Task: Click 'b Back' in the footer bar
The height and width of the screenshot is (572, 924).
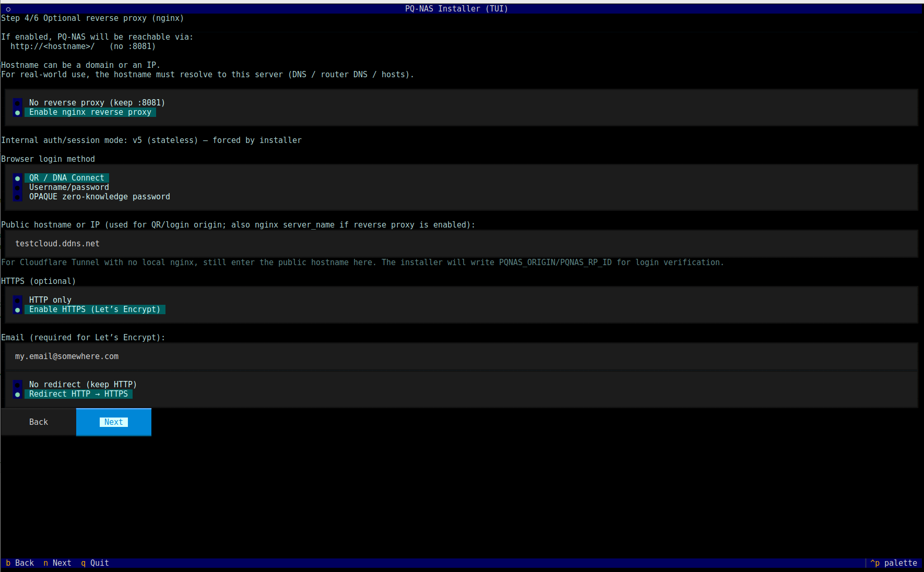Action: coord(20,563)
